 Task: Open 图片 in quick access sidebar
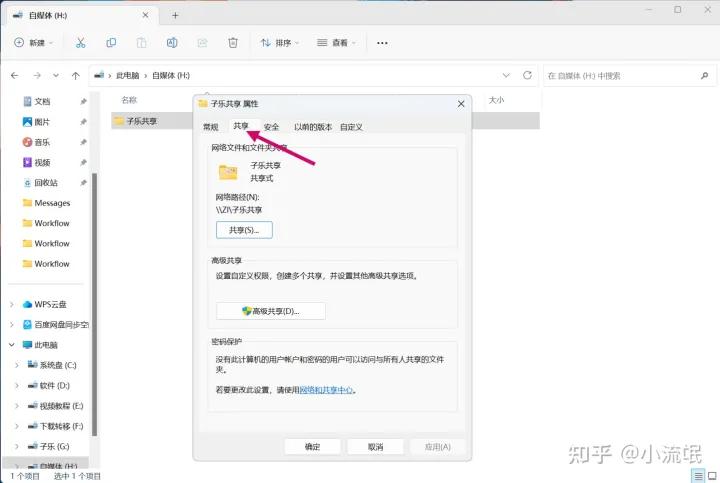tap(42, 122)
